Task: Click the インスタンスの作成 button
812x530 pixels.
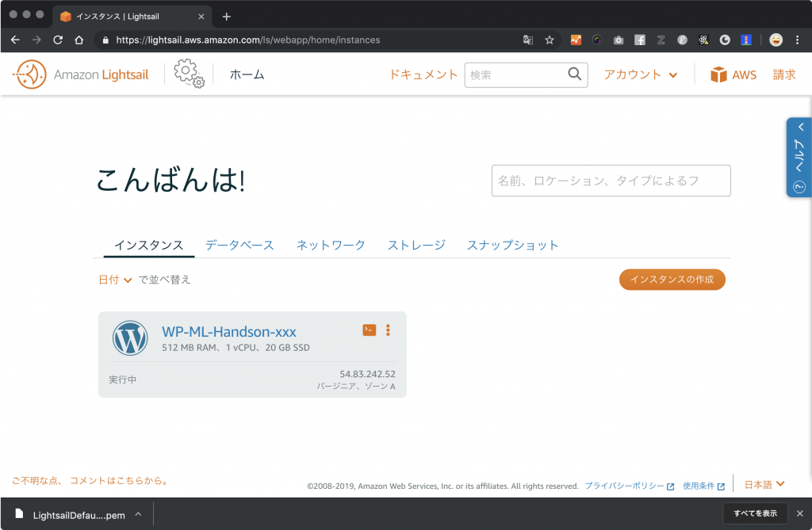Action: [672, 280]
